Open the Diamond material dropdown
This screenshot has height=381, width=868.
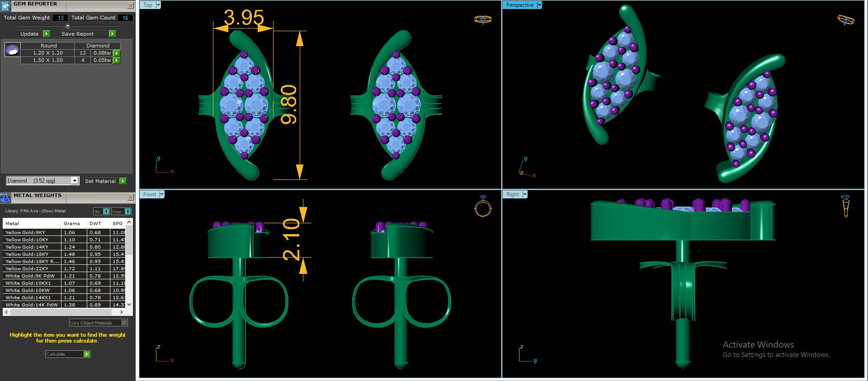pos(75,181)
